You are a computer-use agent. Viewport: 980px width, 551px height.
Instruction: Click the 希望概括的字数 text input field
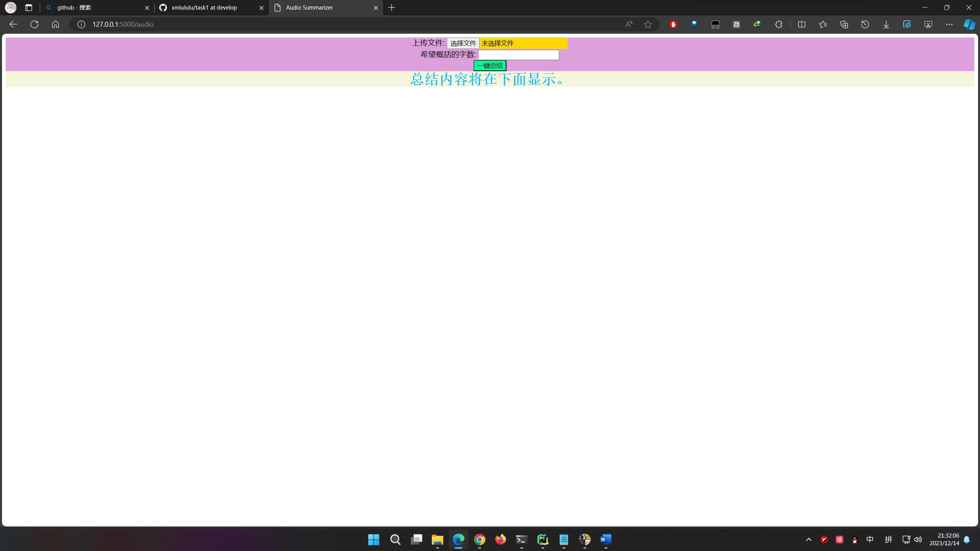518,55
